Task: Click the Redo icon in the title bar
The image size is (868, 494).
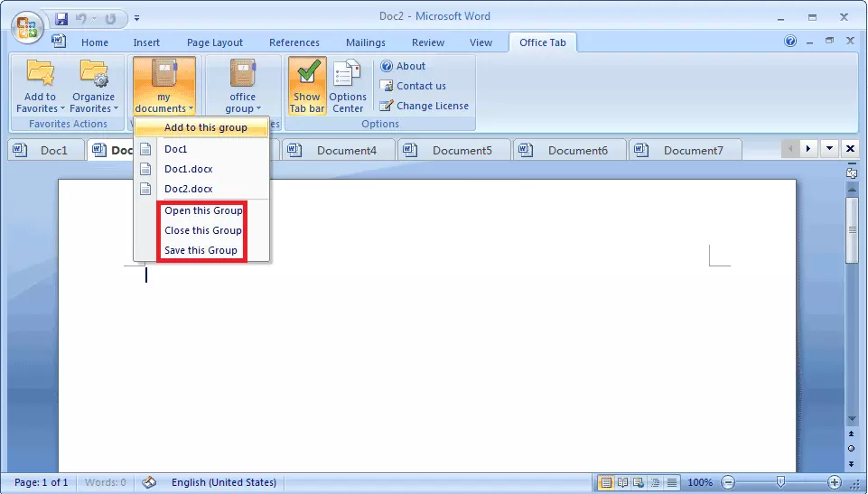Action: pyautogui.click(x=111, y=19)
